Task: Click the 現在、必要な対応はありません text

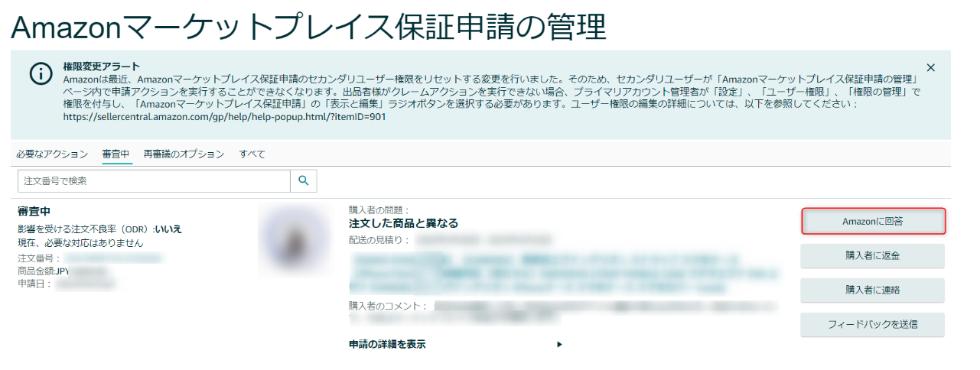Action: click(80, 242)
